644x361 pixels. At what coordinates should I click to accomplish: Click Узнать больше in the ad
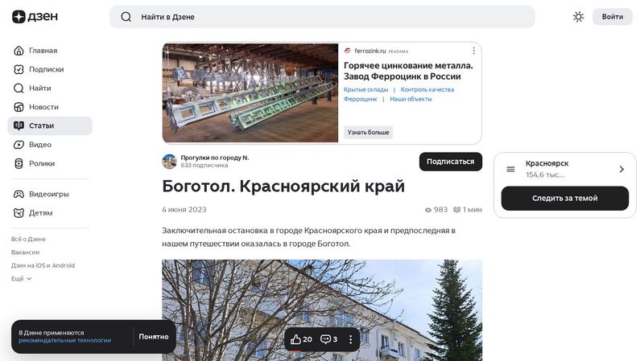tap(368, 132)
